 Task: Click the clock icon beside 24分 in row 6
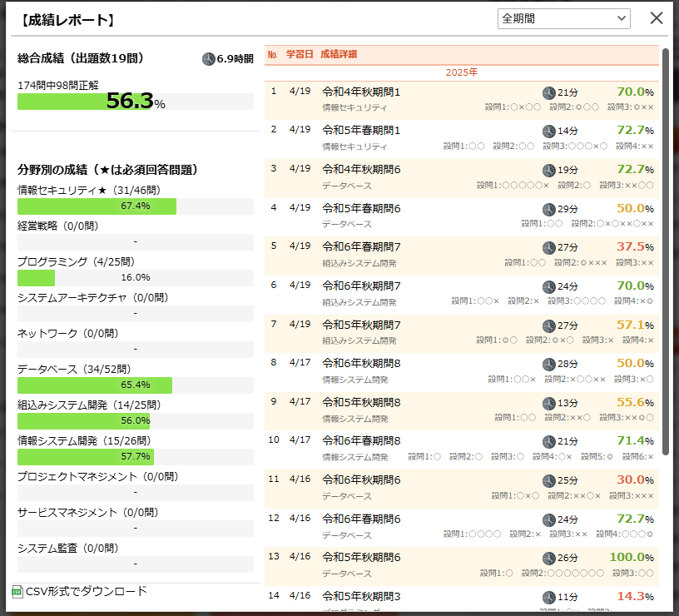click(x=548, y=287)
